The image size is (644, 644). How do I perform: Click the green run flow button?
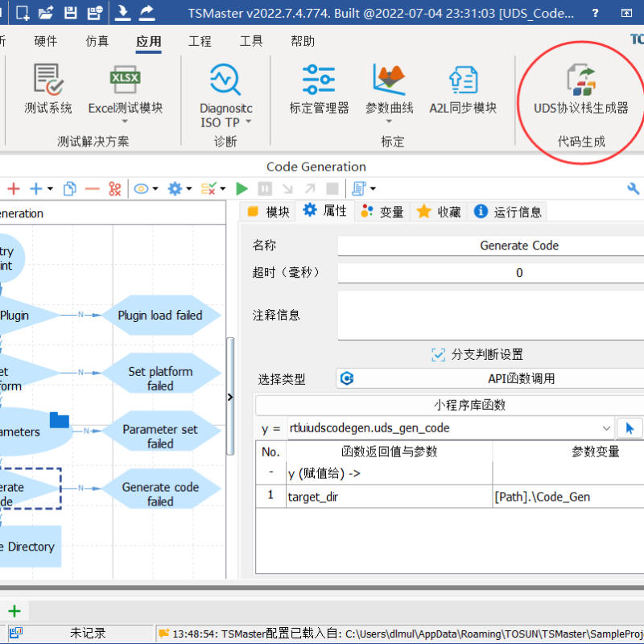click(242, 188)
